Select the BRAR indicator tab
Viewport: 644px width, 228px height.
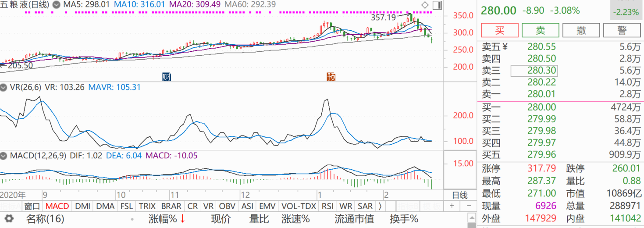171,206
